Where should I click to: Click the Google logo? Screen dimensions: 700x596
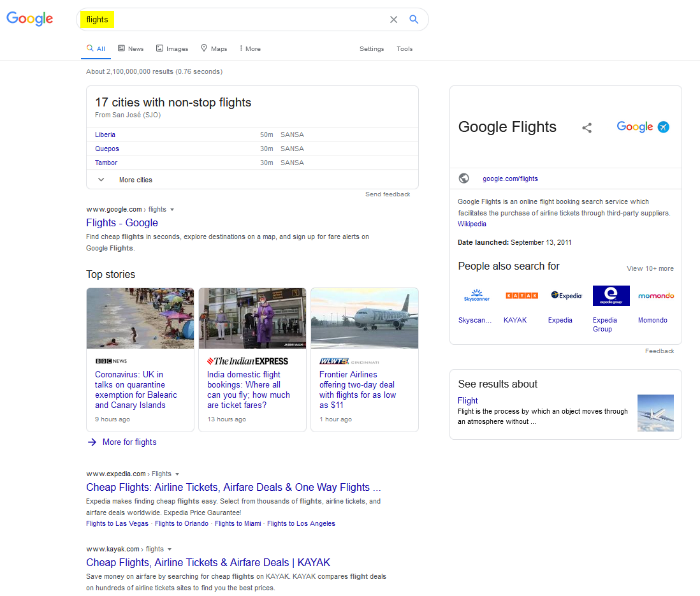coord(29,18)
